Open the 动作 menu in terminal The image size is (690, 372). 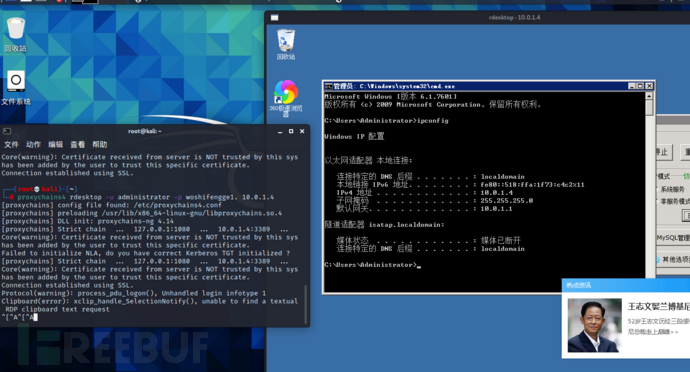tap(33, 144)
